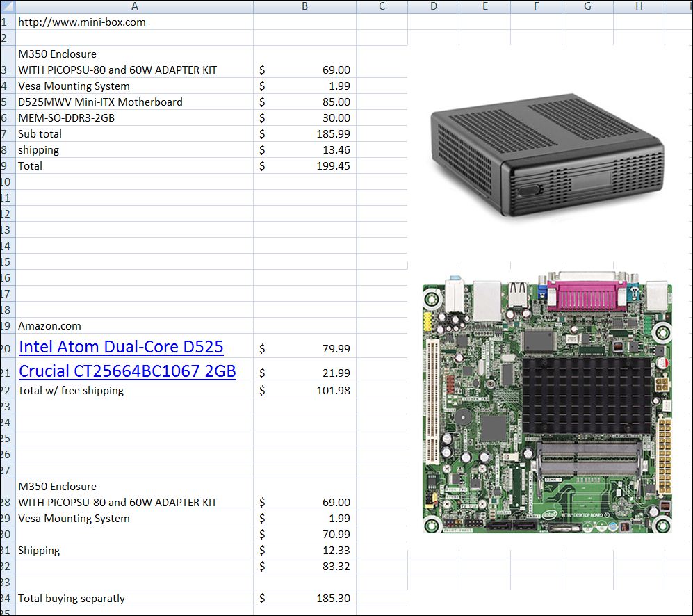Select the 101.98 total cell
Image resolution: width=693 pixels, height=616 pixels.
coord(304,390)
